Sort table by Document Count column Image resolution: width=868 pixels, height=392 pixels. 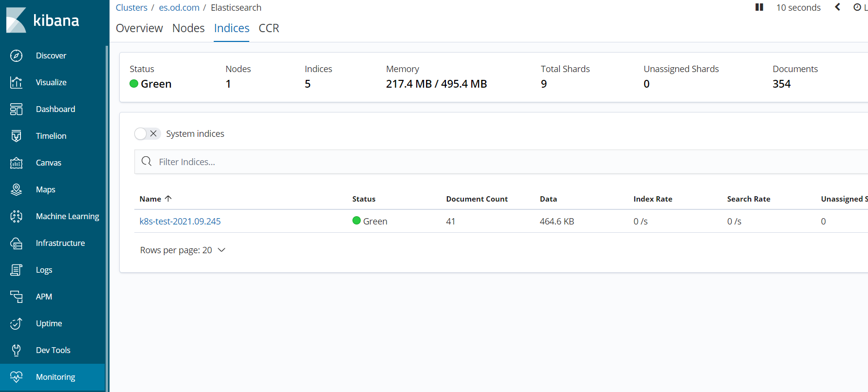pyautogui.click(x=477, y=199)
